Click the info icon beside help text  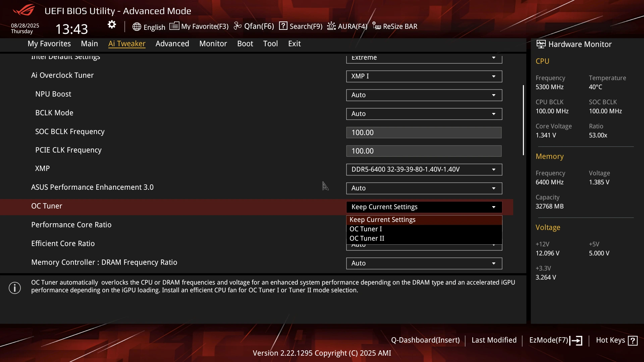point(15,288)
